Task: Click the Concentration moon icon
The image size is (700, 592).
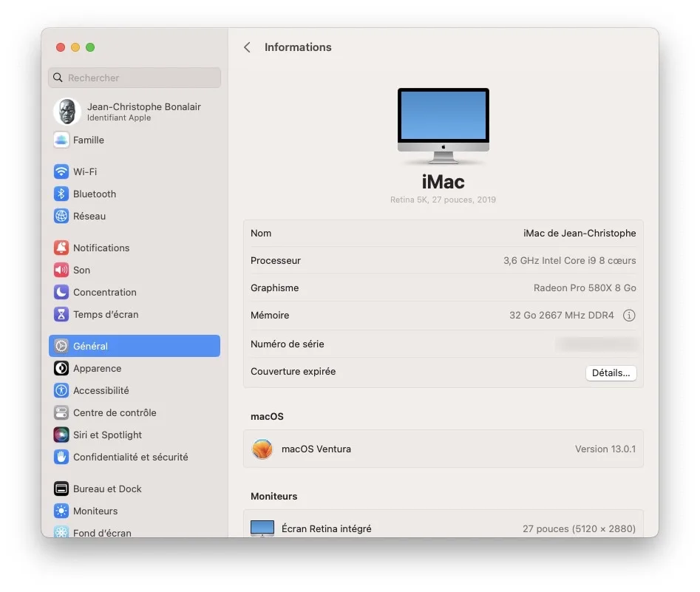Action: tap(61, 292)
